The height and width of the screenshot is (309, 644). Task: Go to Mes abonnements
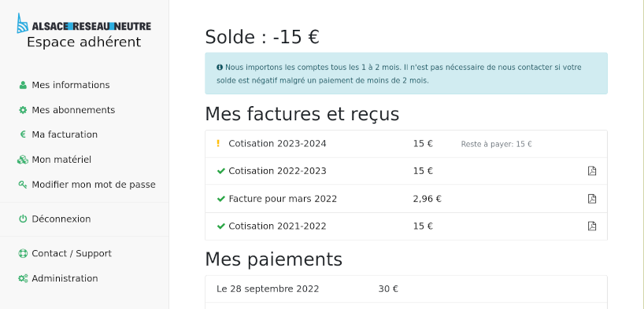(x=73, y=110)
